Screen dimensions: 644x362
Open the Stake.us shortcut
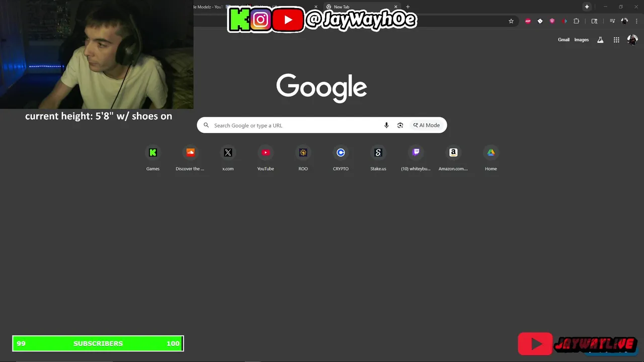[x=378, y=158]
